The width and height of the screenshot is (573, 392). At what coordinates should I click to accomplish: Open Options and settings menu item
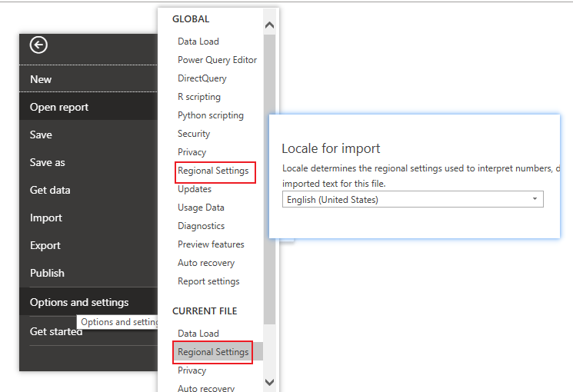click(88, 302)
